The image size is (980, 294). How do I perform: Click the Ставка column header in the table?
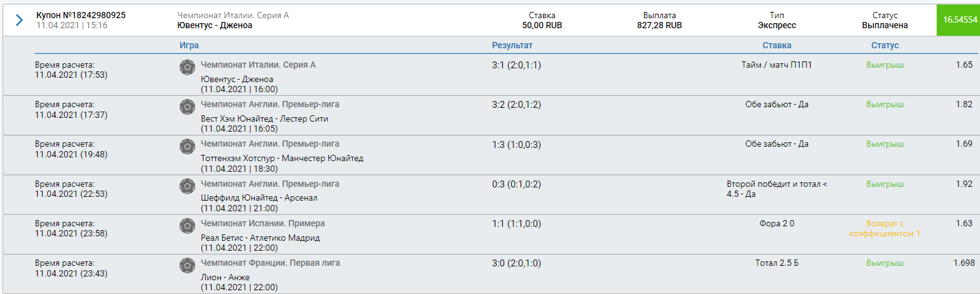777,45
